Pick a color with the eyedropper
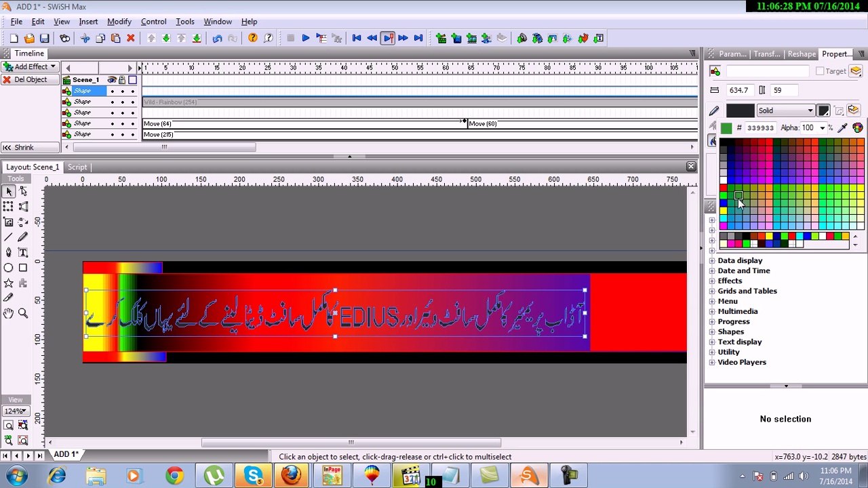This screenshot has height=488, width=868. 843,127
